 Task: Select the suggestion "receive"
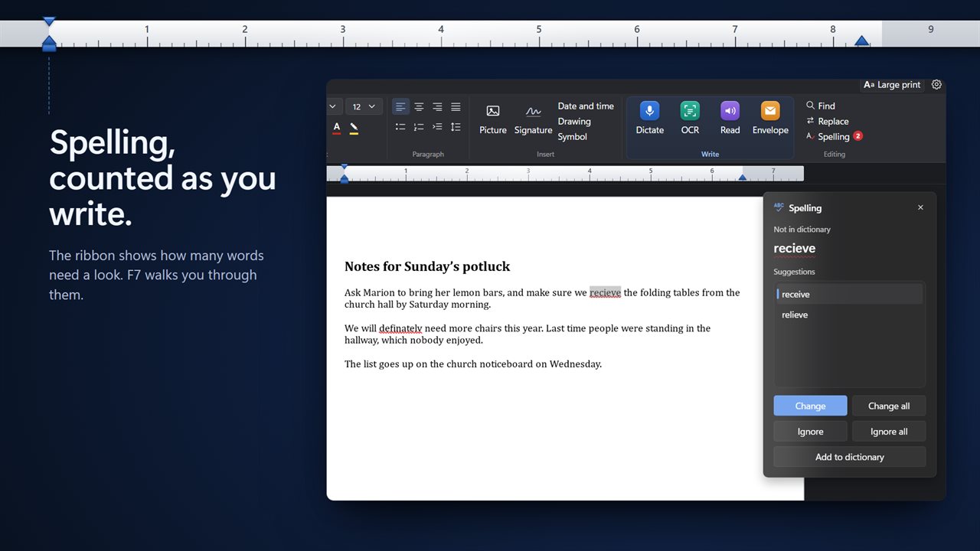(849, 294)
